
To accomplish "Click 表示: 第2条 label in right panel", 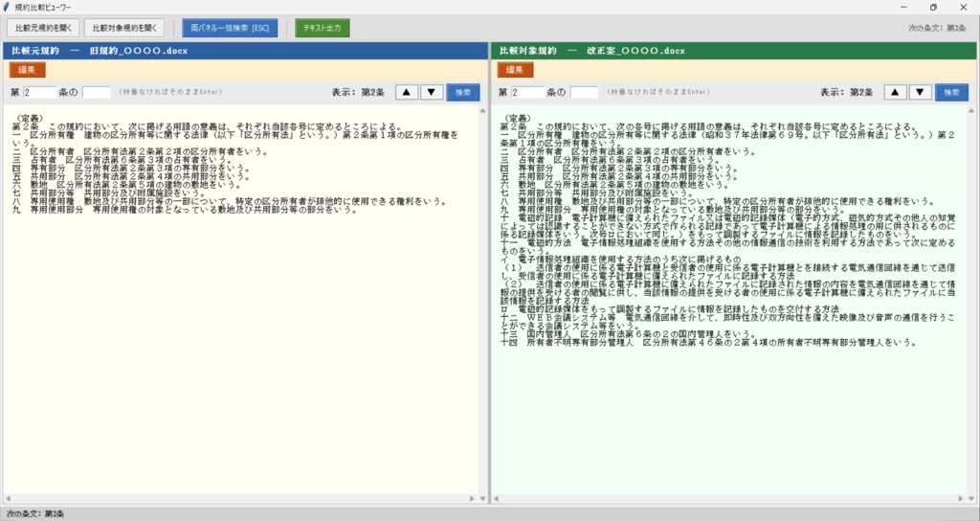I will (846, 93).
